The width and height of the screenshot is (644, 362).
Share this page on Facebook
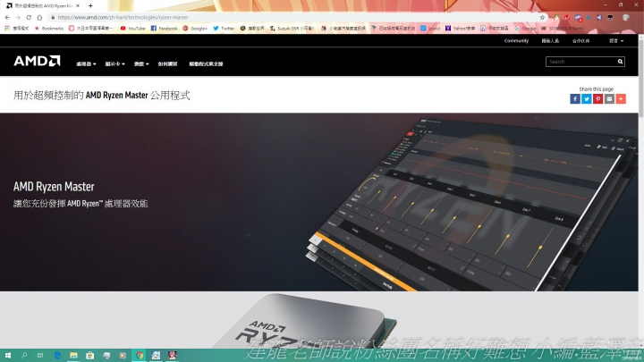point(575,99)
